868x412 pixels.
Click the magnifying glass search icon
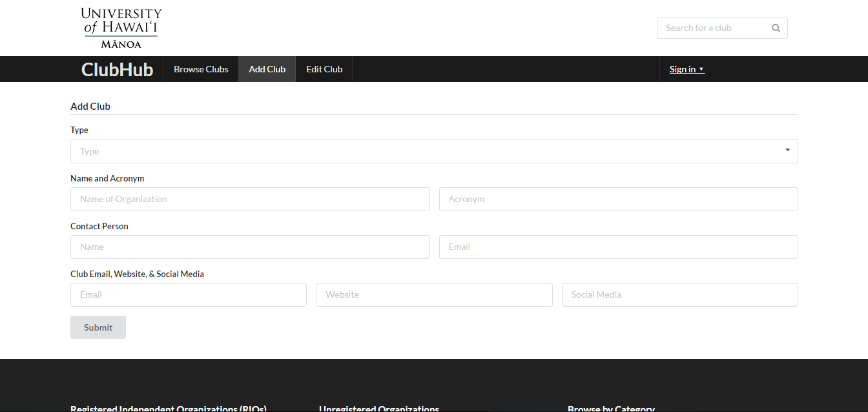[776, 28]
